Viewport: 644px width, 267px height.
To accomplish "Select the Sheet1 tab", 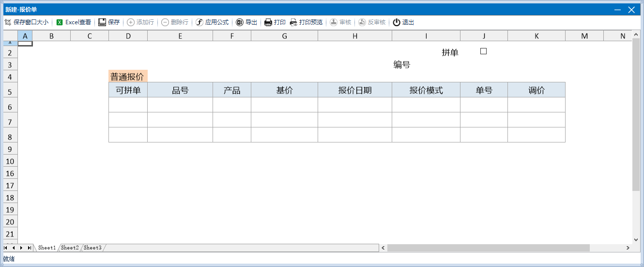I will [47, 248].
